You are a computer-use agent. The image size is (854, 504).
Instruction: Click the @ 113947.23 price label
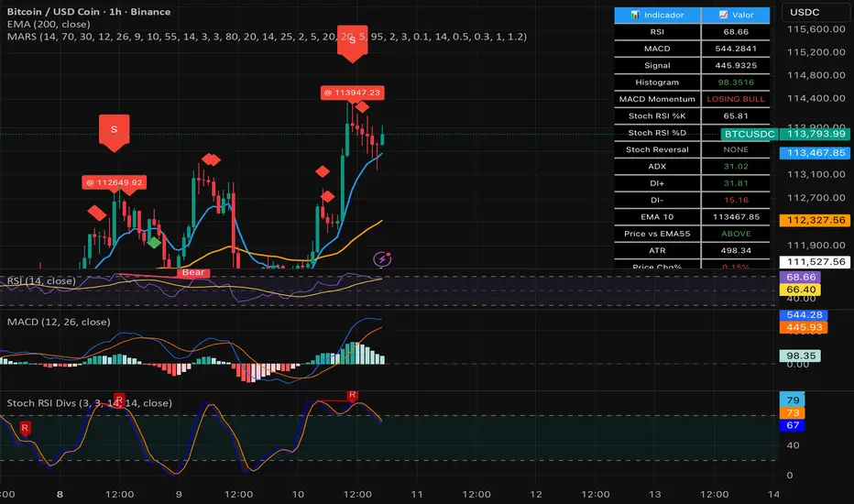[353, 93]
